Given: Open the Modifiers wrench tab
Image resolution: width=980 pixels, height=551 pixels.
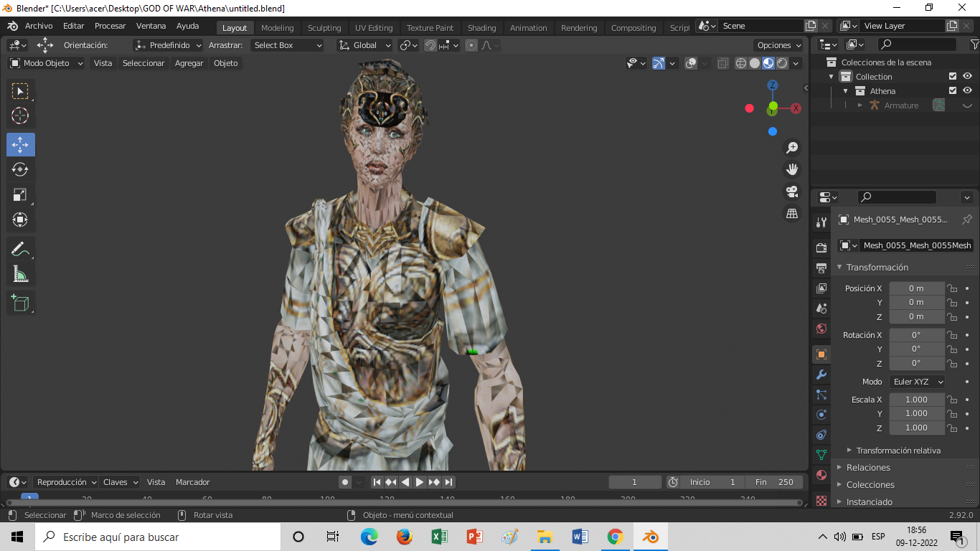Looking at the screenshot, I should [821, 375].
